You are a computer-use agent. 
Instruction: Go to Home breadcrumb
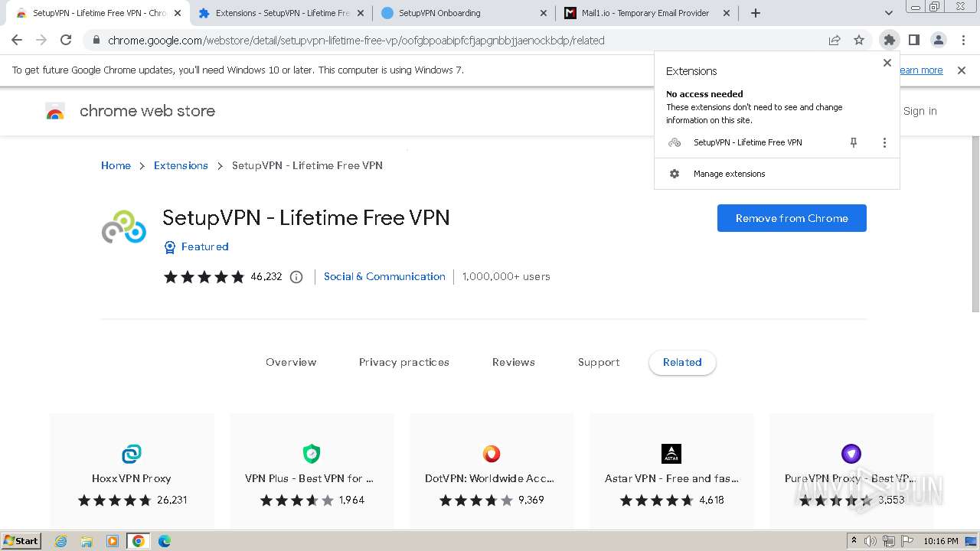pyautogui.click(x=116, y=165)
